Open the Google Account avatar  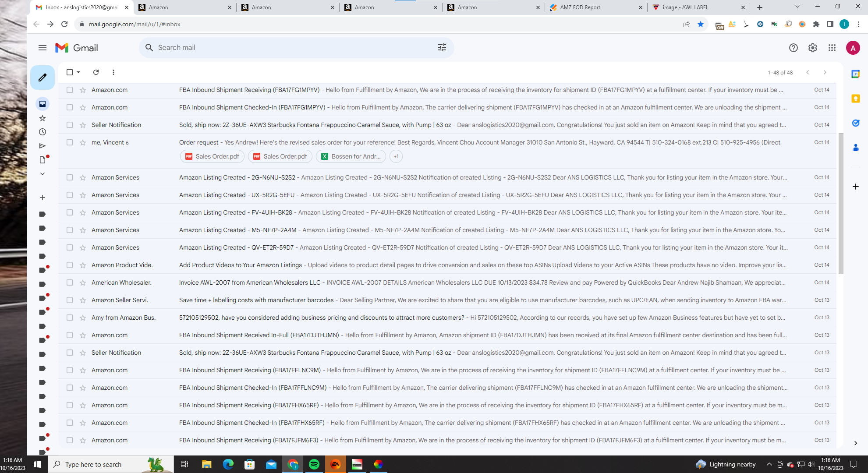tap(853, 48)
